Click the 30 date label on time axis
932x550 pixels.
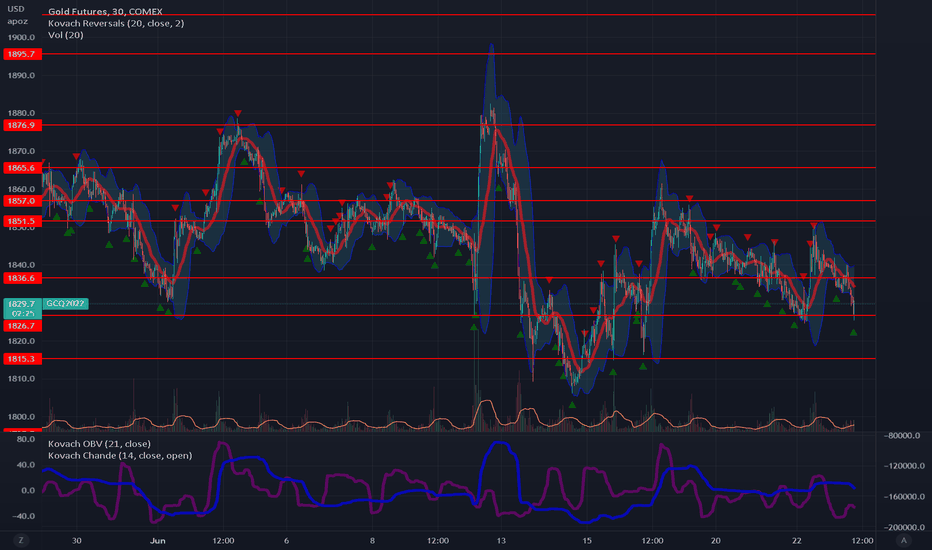tap(77, 540)
